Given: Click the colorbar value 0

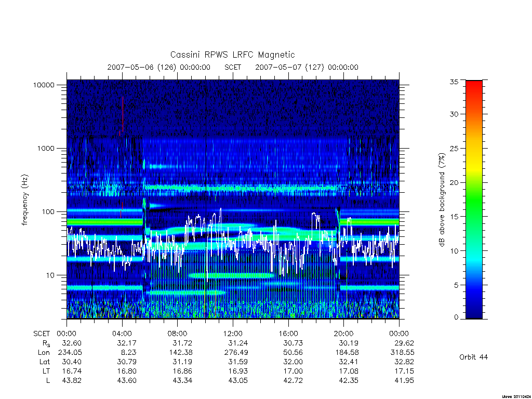Looking at the screenshot, I should click(x=456, y=317).
